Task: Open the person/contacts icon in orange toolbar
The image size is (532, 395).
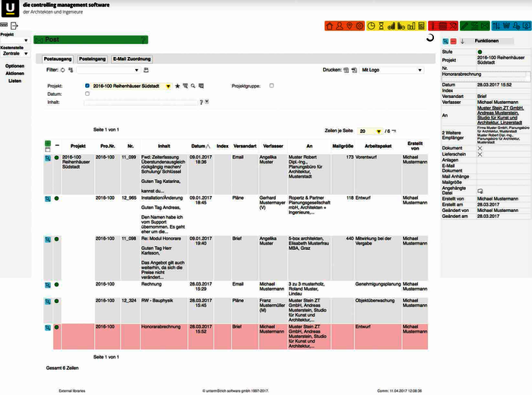Action: click(339, 26)
